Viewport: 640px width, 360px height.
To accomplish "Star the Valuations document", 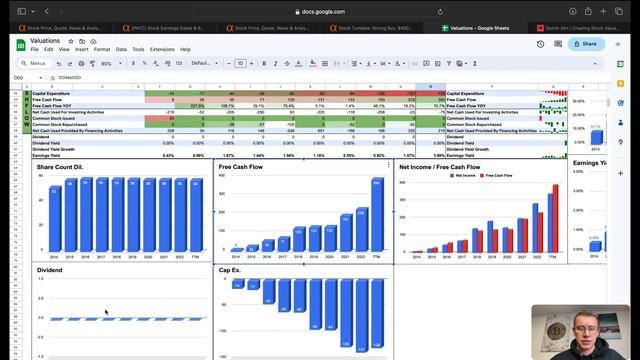I will pos(71,41).
